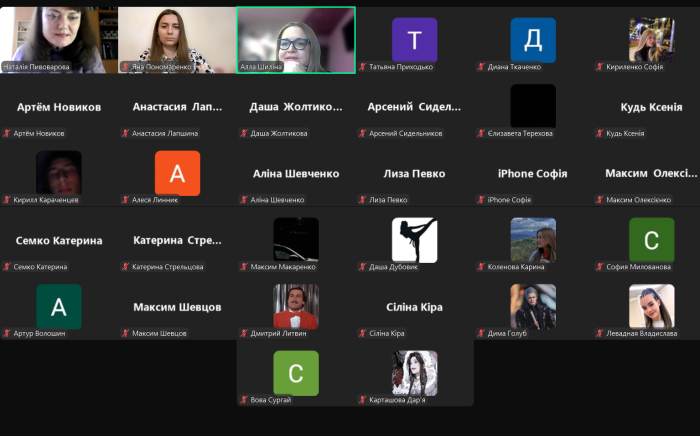Select Яна Пономаренко's video feed
700x436 pixels.
coord(177,38)
